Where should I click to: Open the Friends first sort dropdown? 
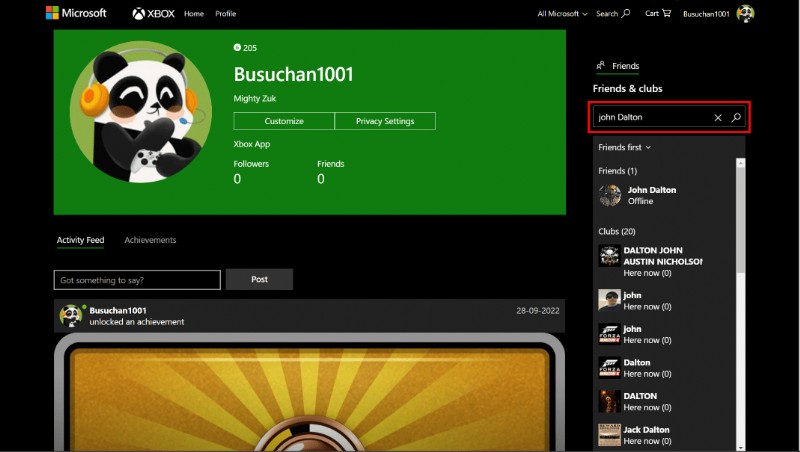click(x=624, y=147)
